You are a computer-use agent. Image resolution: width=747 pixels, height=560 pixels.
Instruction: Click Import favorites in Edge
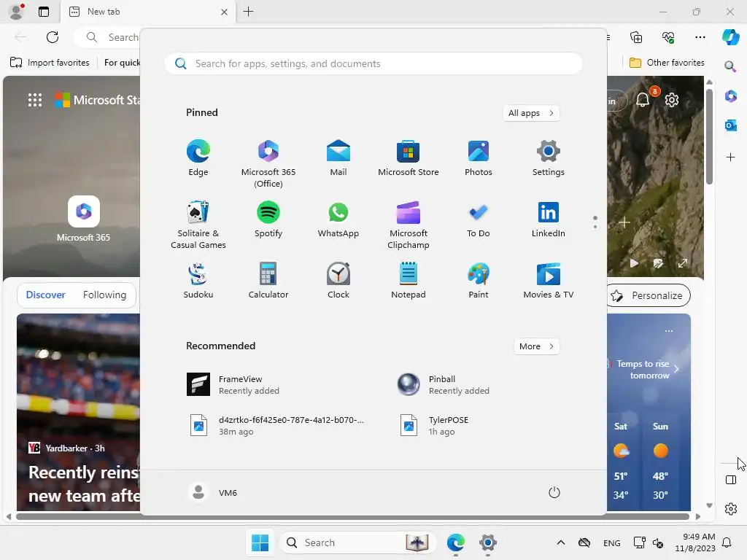click(50, 63)
